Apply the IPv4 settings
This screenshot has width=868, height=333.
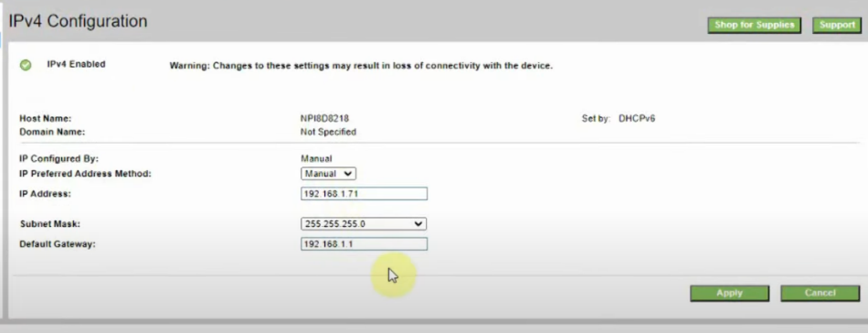tap(729, 293)
